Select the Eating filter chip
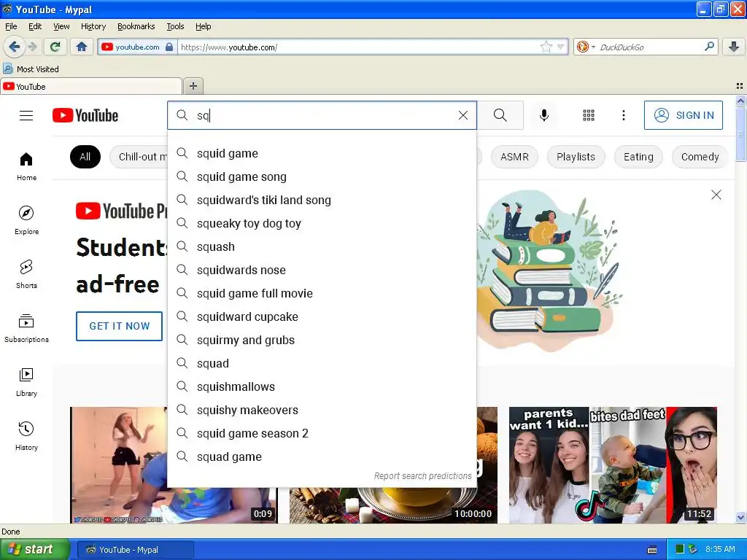Screen dimensions: 747x560 (x=638, y=157)
